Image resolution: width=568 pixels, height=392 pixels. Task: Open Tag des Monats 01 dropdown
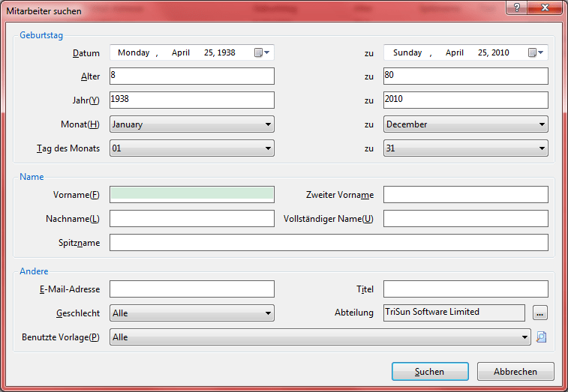192,148
